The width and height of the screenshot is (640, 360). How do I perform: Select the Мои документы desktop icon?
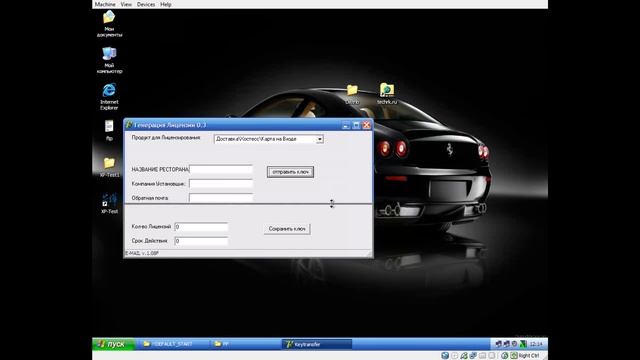click(109, 24)
